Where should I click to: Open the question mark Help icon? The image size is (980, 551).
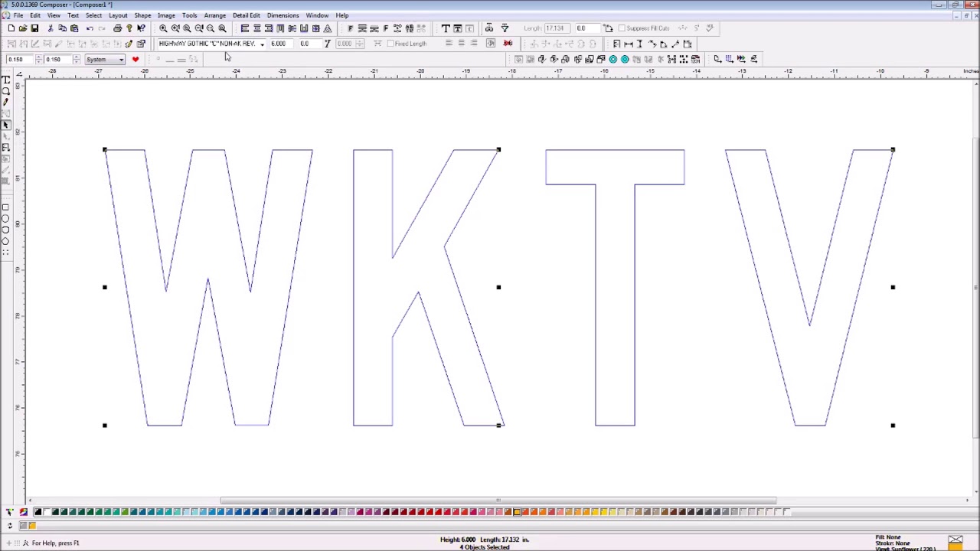(x=129, y=28)
